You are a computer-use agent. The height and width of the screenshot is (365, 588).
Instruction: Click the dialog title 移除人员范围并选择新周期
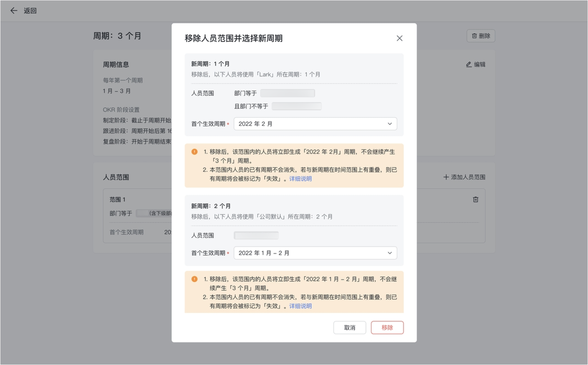pyautogui.click(x=234, y=39)
